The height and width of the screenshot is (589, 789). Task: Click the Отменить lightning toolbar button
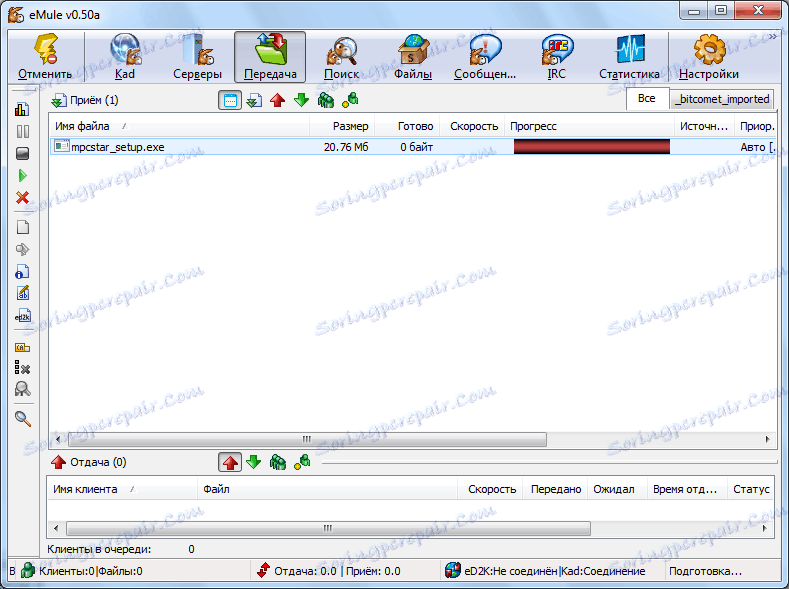[45, 57]
